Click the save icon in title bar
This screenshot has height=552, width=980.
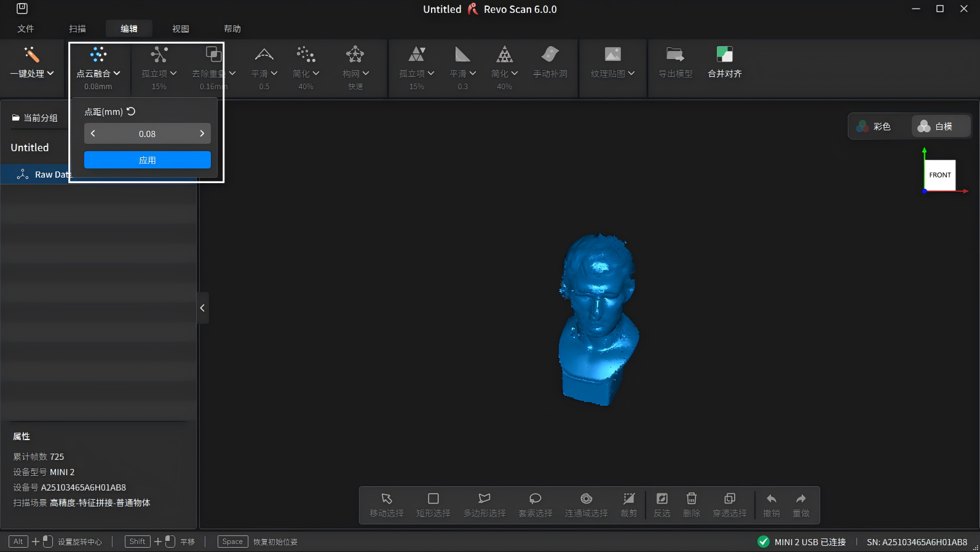(x=22, y=9)
